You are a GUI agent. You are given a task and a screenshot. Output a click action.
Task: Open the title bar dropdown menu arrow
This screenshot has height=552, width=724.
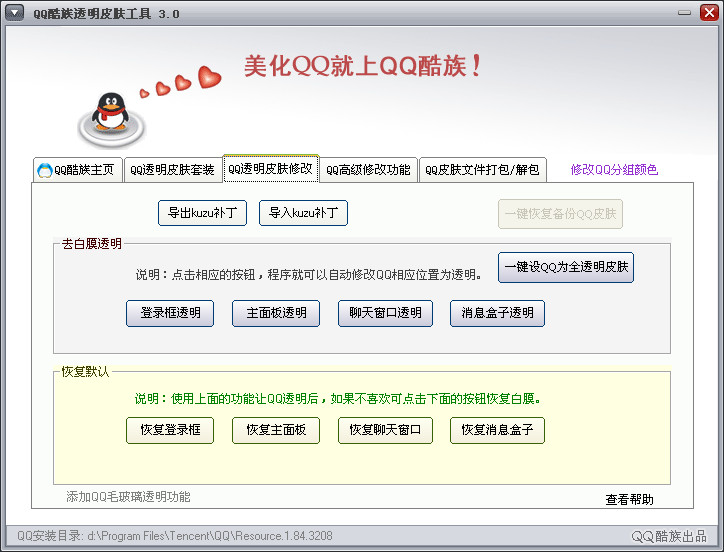(x=14, y=12)
